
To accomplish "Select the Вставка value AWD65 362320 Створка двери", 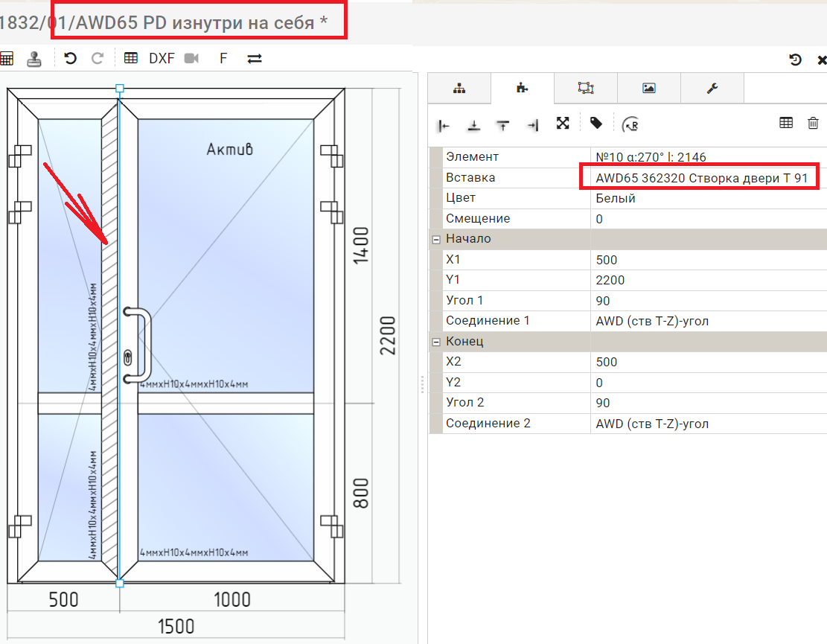I will click(x=709, y=178).
